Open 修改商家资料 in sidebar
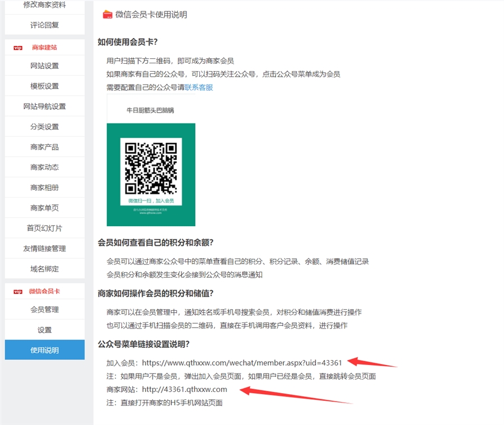This screenshot has width=504, height=425. tap(45, 5)
